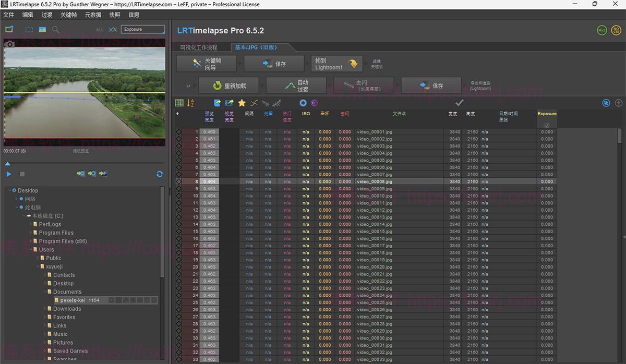Viewport: 626px width, 364px height.
Task: Switch to the 可视化工作流程 tab
Action: point(200,47)
